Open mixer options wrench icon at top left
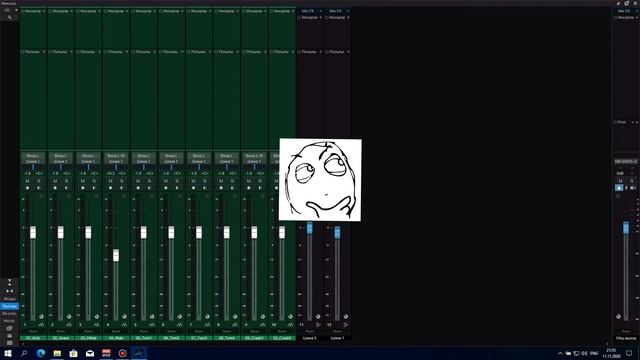The height and width of the screenshot is (360, 640). click(10, 18)
